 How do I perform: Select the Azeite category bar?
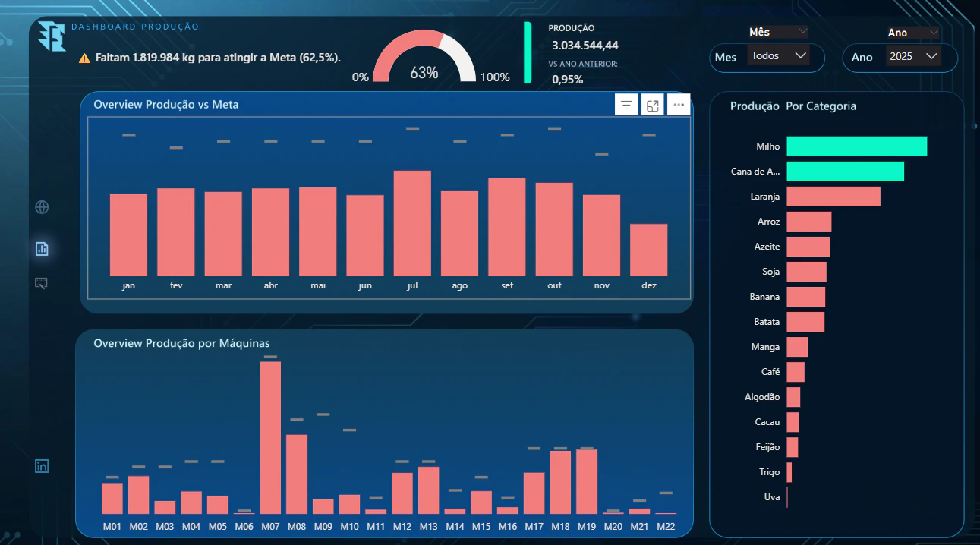(x=808, y=247)
